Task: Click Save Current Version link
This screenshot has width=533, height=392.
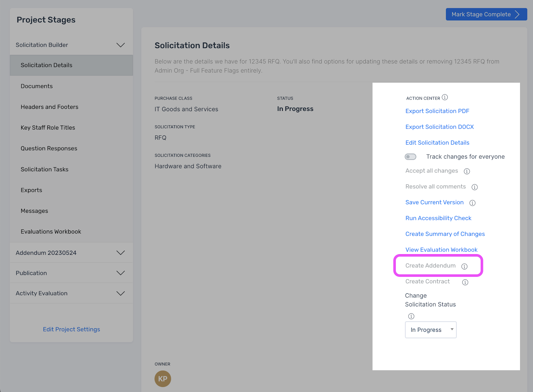Action: [x=434, y=202]
